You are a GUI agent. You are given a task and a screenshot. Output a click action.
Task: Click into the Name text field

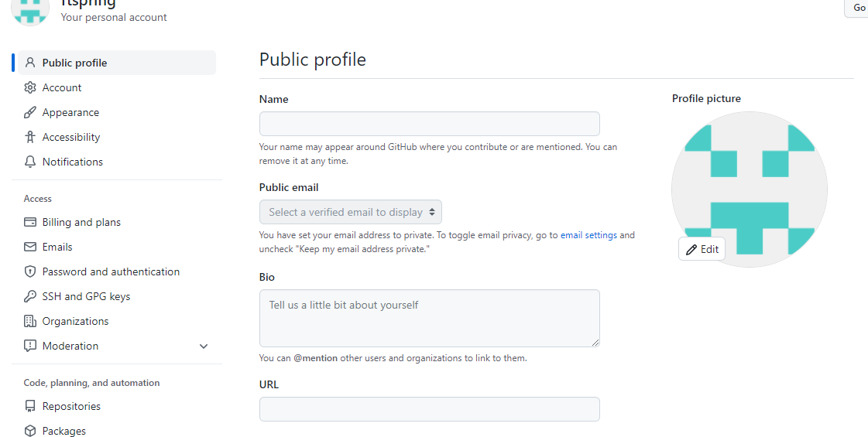pos(429,124)
